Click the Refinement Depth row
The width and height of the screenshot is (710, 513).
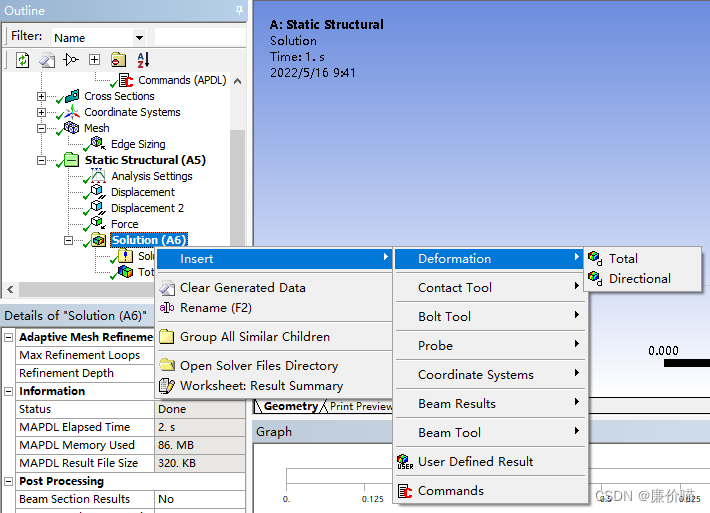tap(85, 374)
